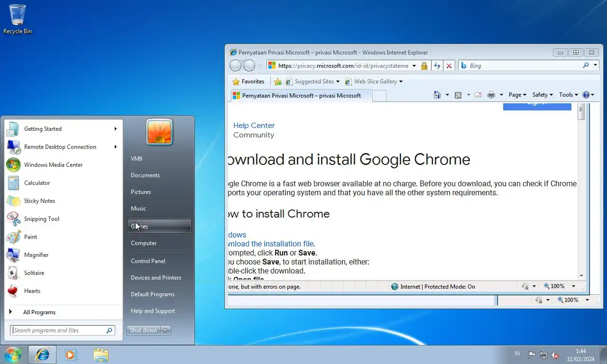
Task: Open Games from Start menu
Action: click(159, 227)
